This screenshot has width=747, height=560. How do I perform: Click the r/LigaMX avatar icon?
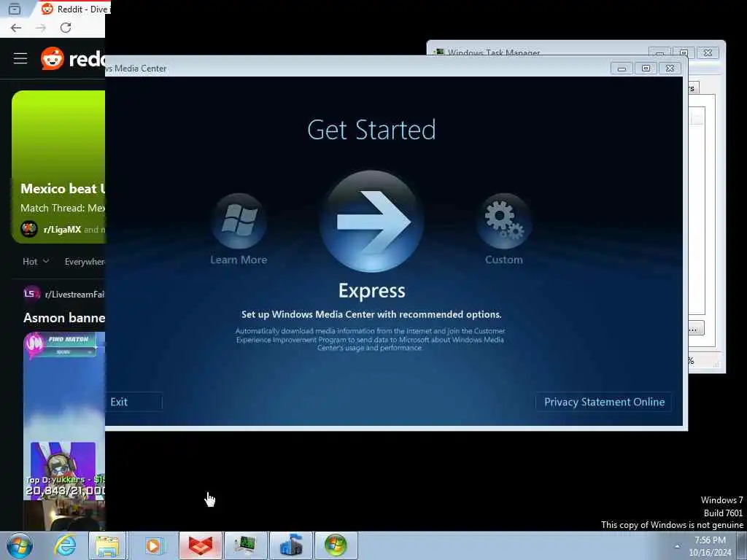(x=29, y=229)
